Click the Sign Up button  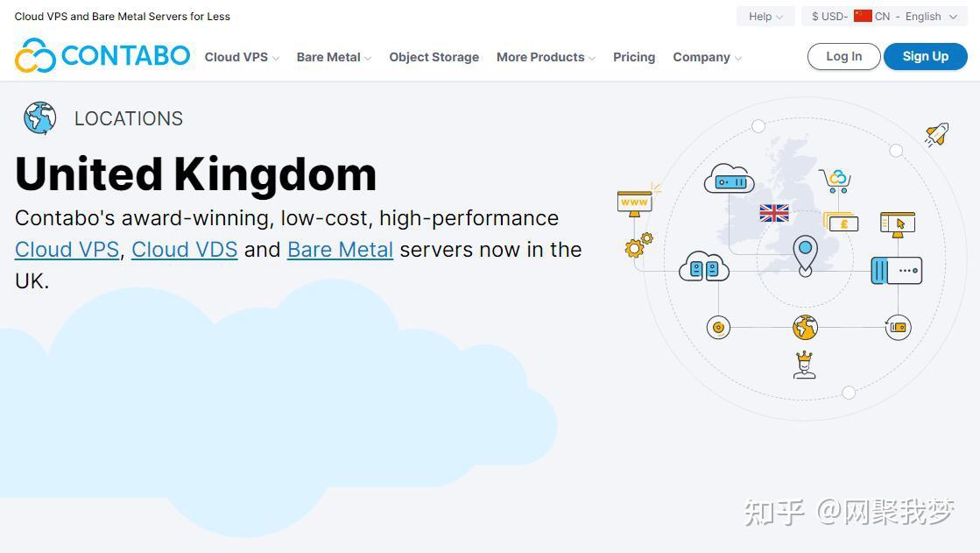(x=925, y=56)
